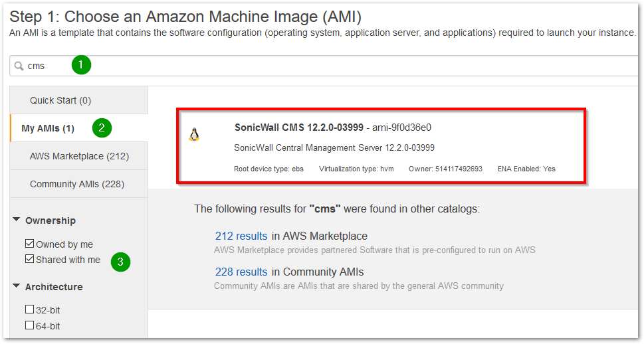Image resolution: width=644 pixels, height=344 pixels.
Task: Uncheck the Shared with me checkbox
Action: tap(29, 259)
